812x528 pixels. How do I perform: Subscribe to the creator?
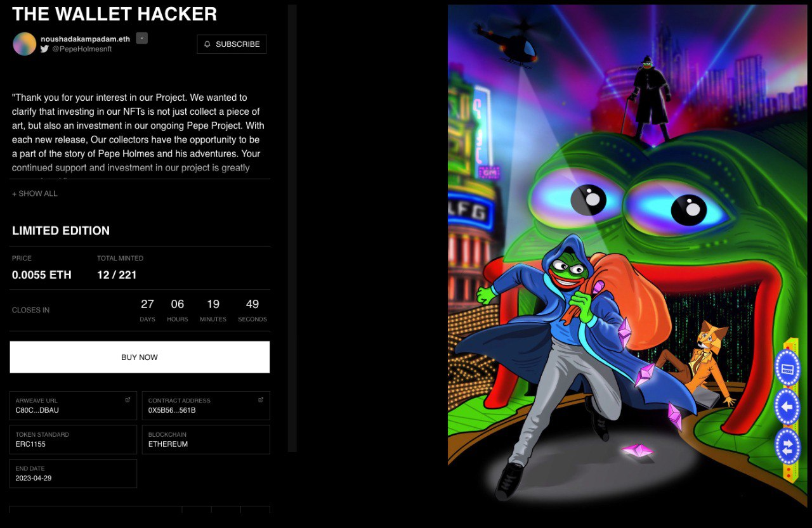click(x=232, y=44)
